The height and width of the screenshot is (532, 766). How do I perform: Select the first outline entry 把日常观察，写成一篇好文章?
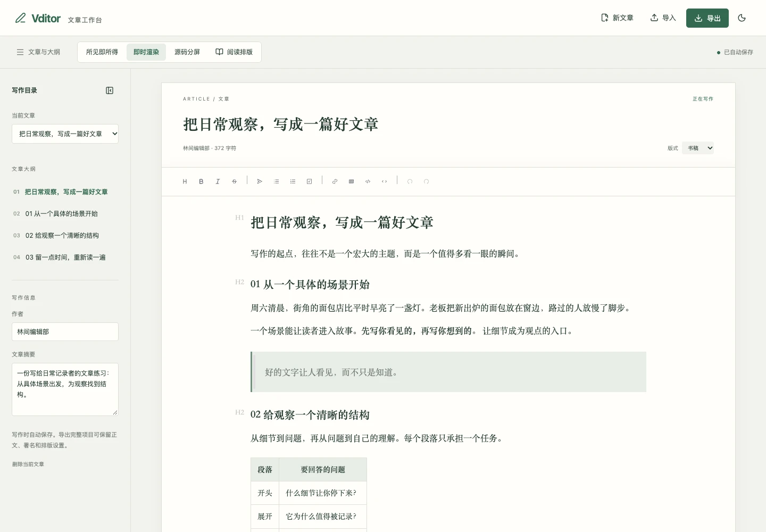pyautogui.click(x=65, y=192)
